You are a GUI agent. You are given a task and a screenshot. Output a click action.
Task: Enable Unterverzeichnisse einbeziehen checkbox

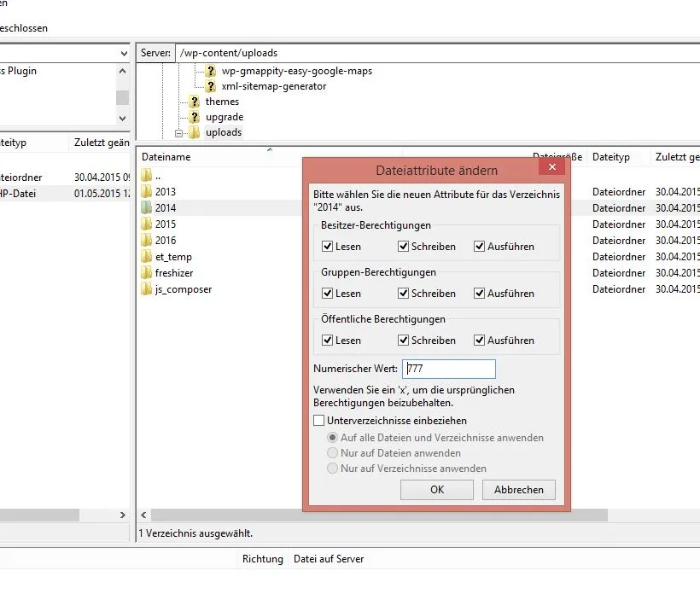(318, 421)
